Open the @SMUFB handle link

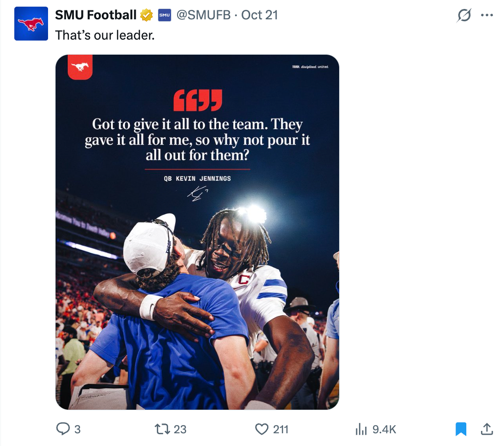[203, 15]
